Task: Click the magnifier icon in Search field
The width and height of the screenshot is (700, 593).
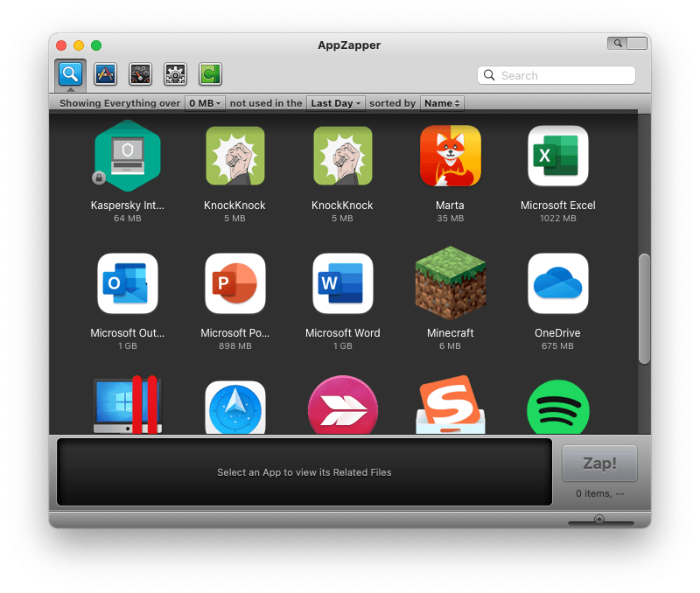Action: pyautogui.click(x=489, y=75)
